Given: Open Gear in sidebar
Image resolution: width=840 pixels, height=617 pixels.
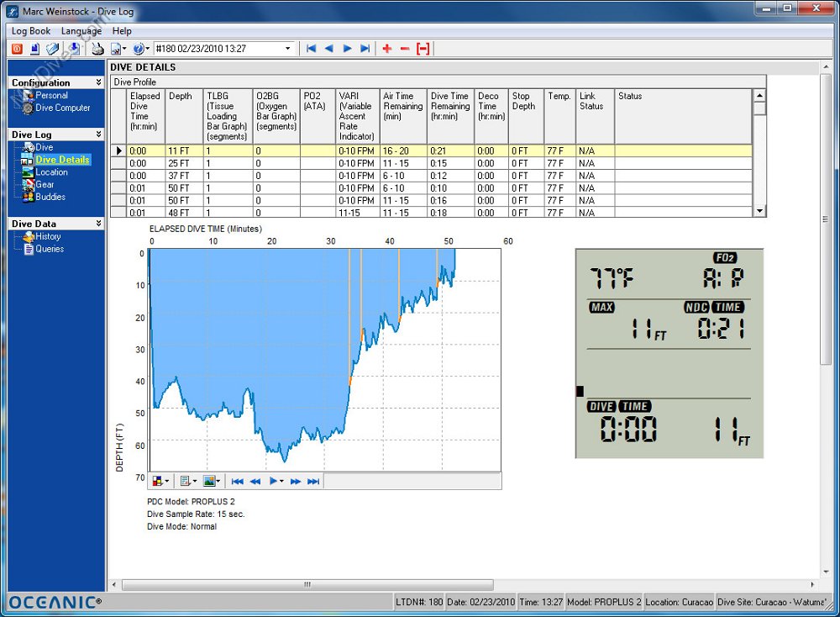Looking at the screenshot, I should pyautogui.click(x=45, y=184).
